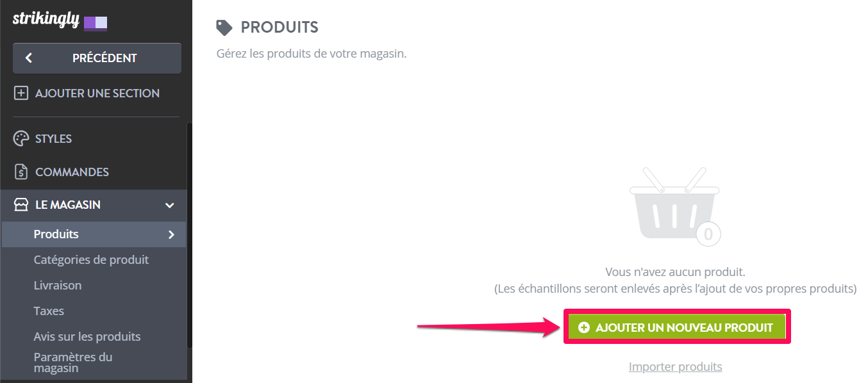Click the plus icon beside Ajouter une section
The image size is (868, 383).
coord(21,94)
